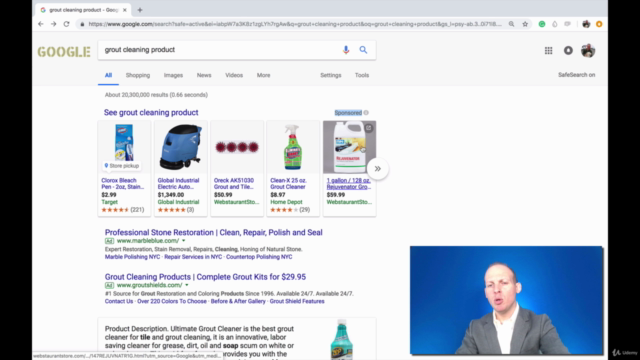This screenshot has height=360, width=640.
Task: Close the grout cleaning product tab
Action: [x=124, y=10]
